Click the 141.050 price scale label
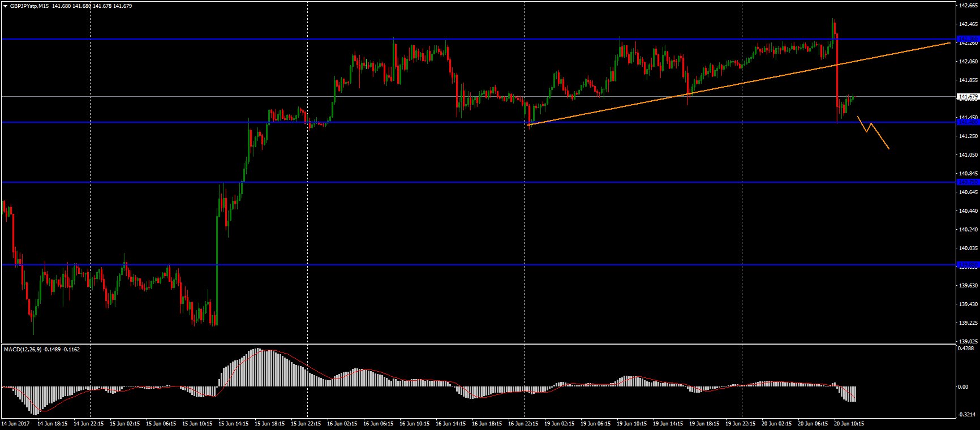The height and width of the screenshot is (430, 980). pos(969,155)
